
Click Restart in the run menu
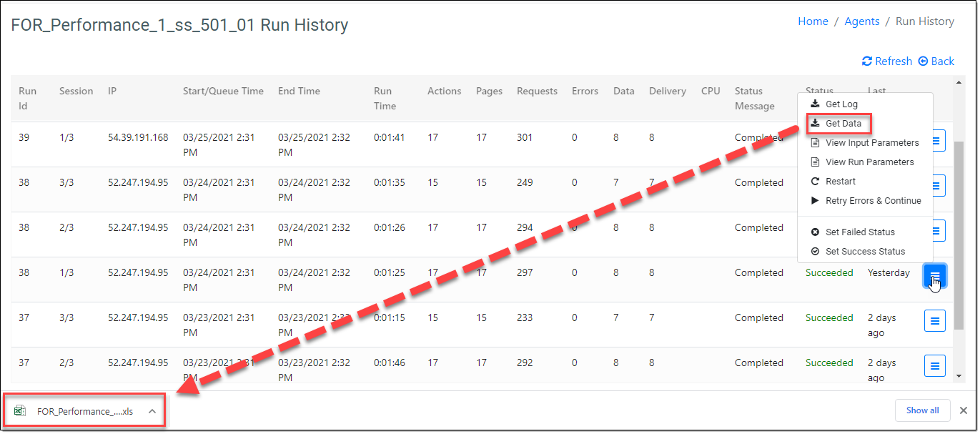(840, 182)
